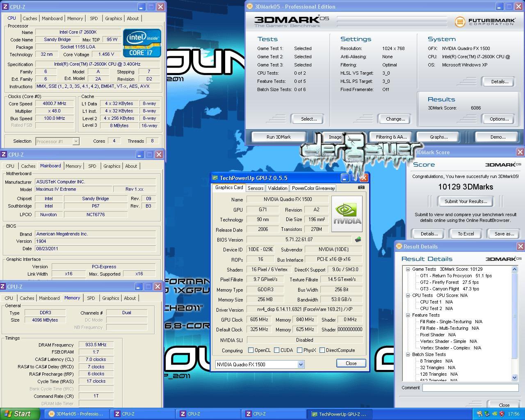
Task: Collapse the Batch Size Tests tree node
Action: click(x=408, y=354)
